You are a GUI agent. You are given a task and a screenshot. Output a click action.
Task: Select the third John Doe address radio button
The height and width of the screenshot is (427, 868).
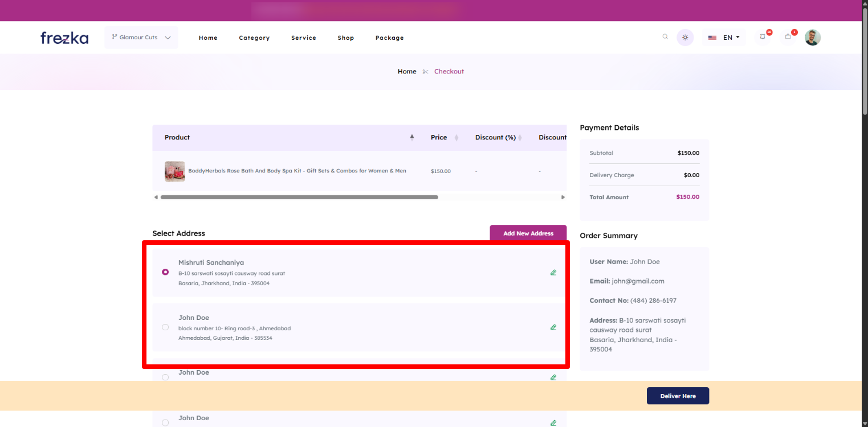pyautogui.click(x=165, y=377)
